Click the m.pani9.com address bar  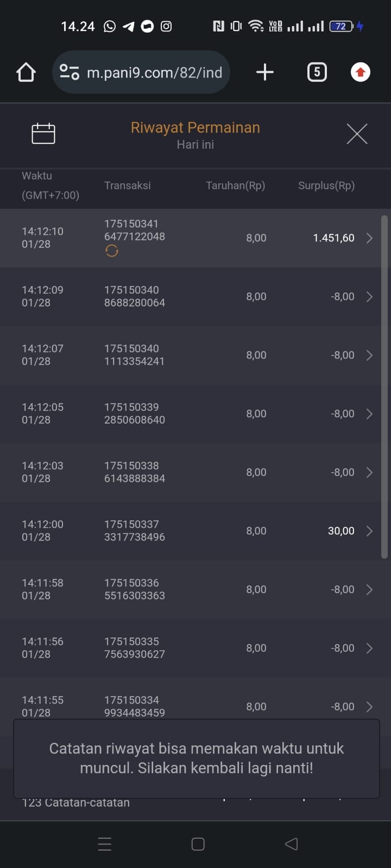pyautogui.click(x=155, y=72)
